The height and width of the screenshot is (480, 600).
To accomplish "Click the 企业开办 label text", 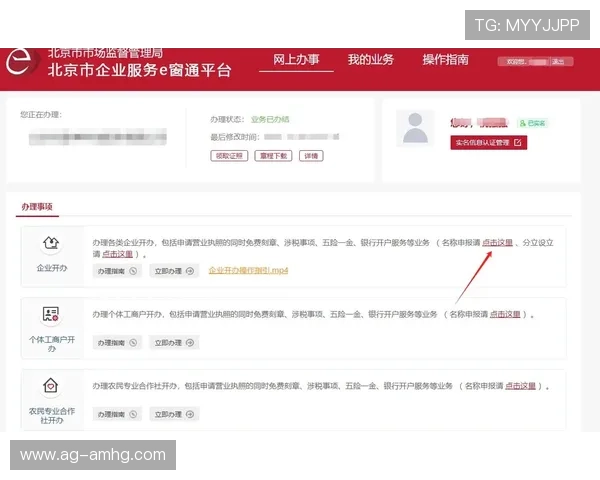I will click(x=52, y=268).
